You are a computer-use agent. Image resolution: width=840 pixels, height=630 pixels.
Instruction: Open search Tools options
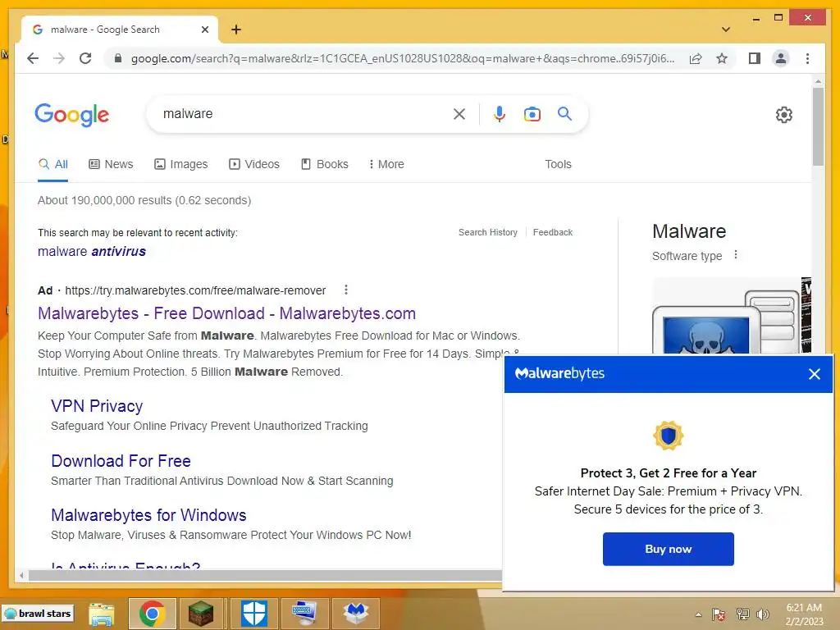pyautogui.click(x=558, y=164)
